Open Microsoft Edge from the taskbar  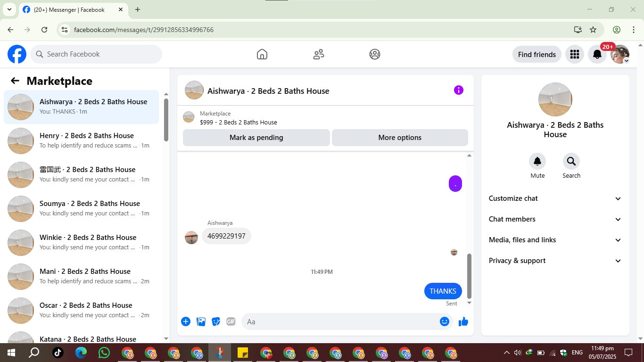81,353
